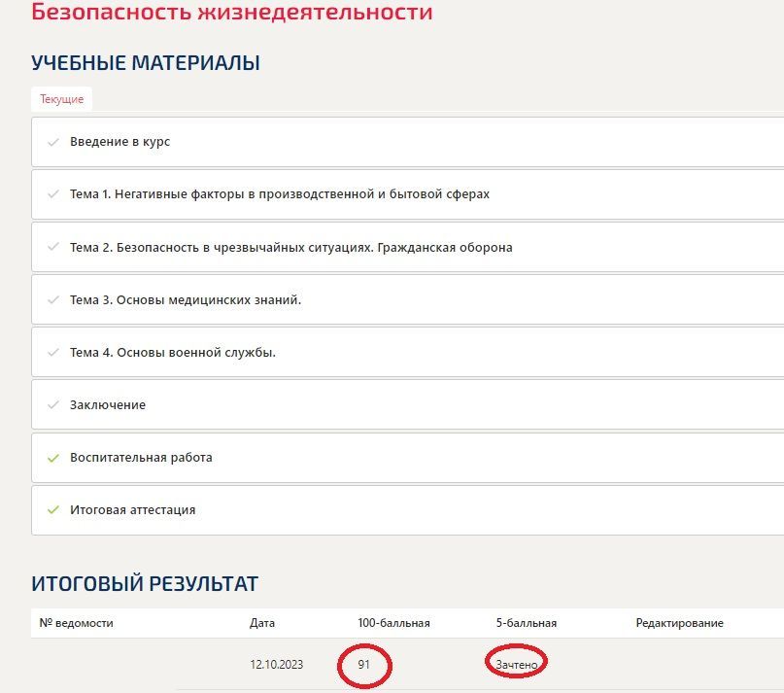
Task: Click the circled score 91
Action: [363, 665]
